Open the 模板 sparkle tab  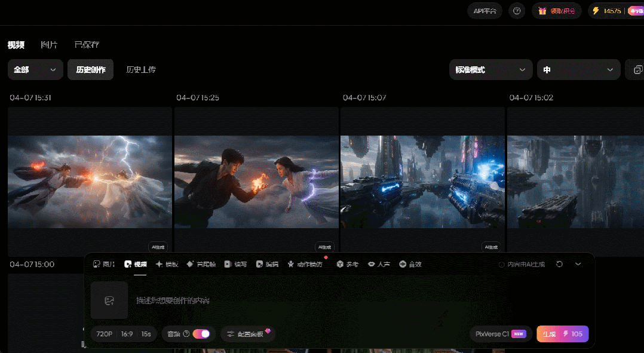167,265
